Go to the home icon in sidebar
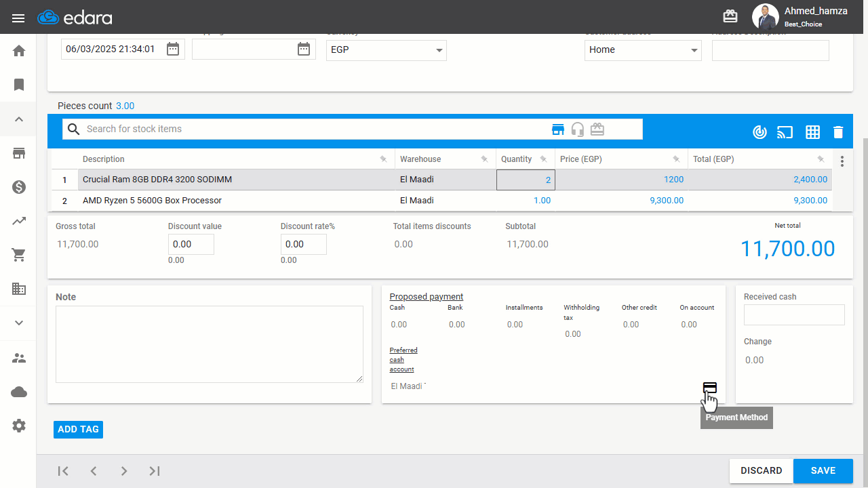This screenshot has height=488, width=868. pyautogui.click(x=19, y=51)
